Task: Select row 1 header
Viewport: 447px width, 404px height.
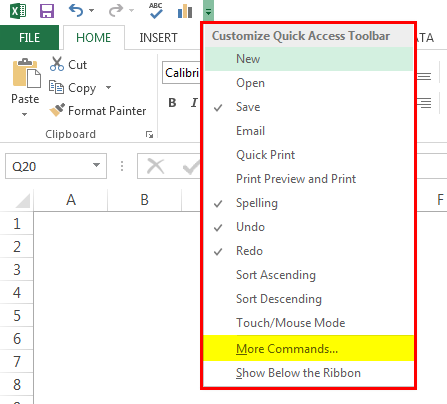Action: coord(17,223)
